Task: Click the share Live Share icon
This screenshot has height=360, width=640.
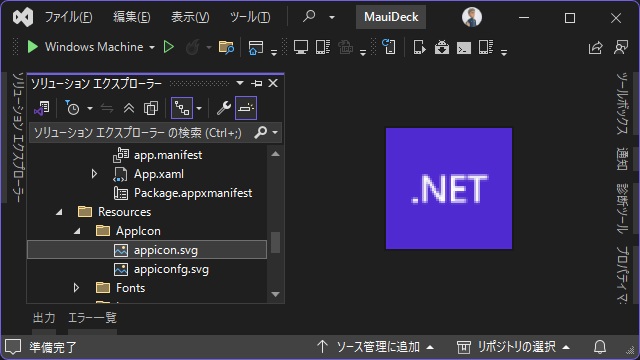Action: (x=596, y=47)
